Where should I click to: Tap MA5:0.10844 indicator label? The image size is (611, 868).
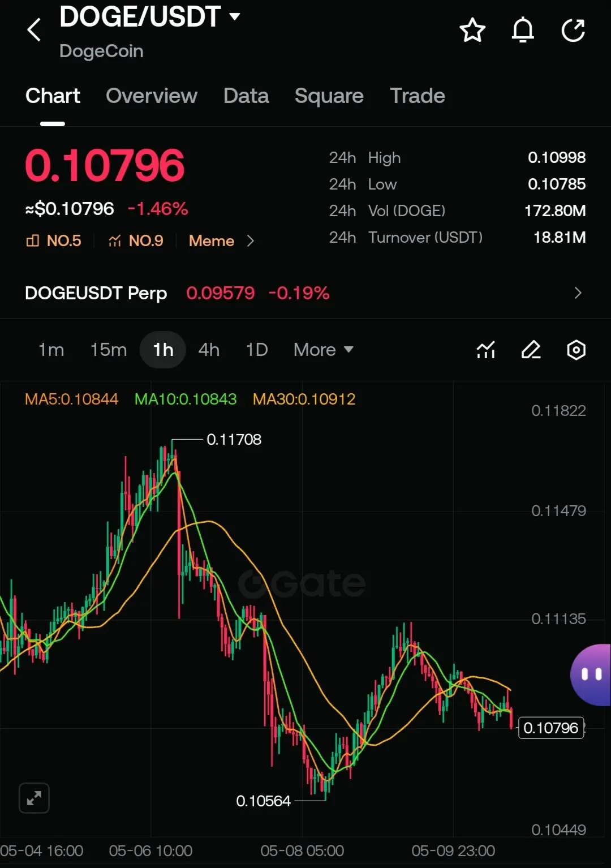[x=72, y=399]
